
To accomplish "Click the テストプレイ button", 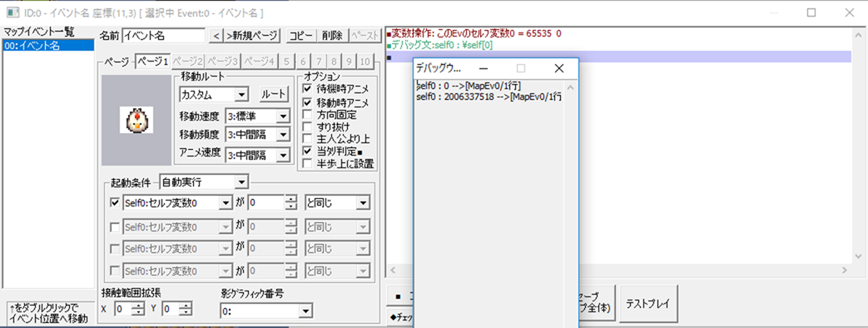I will [647, 303].
